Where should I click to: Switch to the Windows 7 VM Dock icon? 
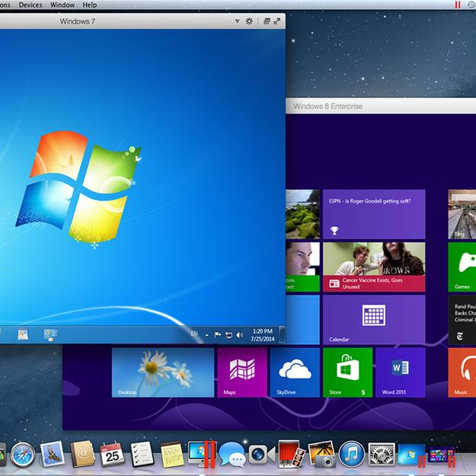(x=411, y=455)
